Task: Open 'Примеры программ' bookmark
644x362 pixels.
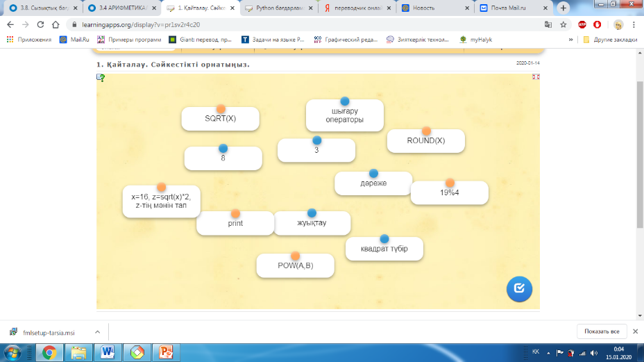Action: point(129,40)
